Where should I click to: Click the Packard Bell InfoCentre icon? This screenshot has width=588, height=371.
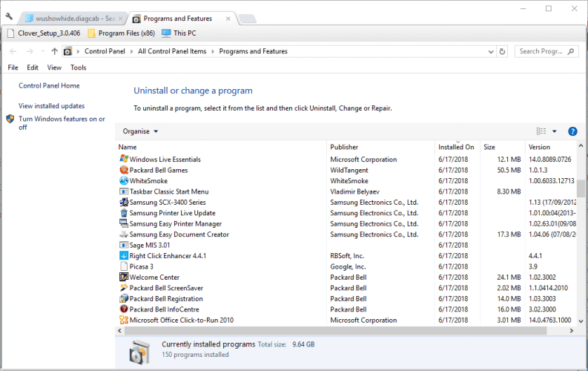(x=124, y=309)
